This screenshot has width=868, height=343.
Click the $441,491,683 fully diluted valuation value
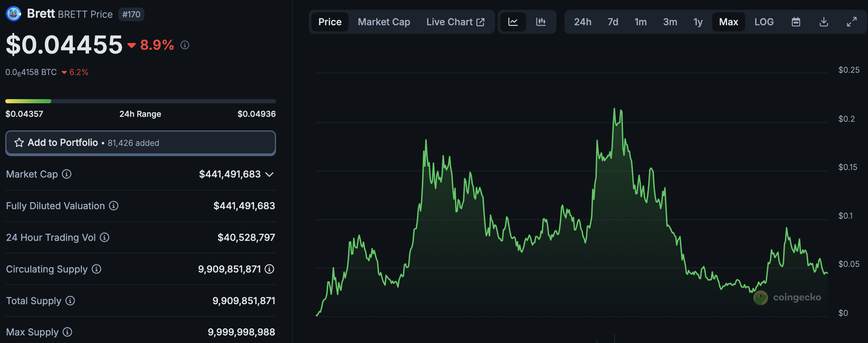tap(244, 206)
